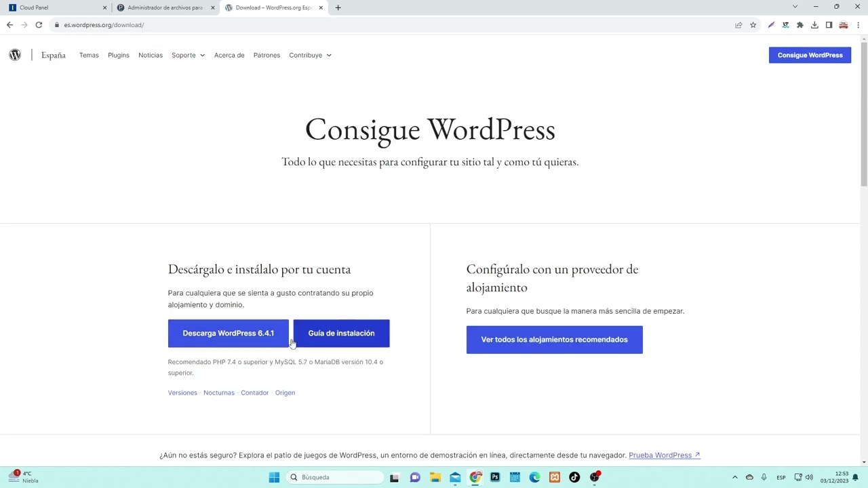Open the Acerca de menu item
The width and height of the screenshot is (868, 488).
click(229, 55)
